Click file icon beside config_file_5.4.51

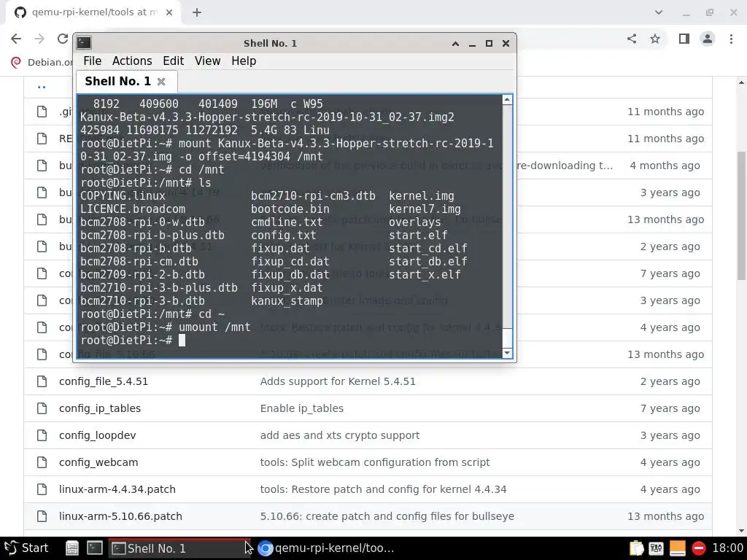click(x=42, y=381)
